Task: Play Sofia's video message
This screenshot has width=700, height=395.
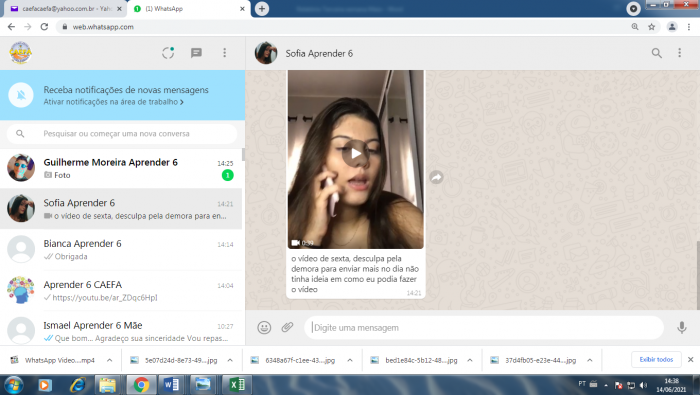Action: tap(355, 154)
